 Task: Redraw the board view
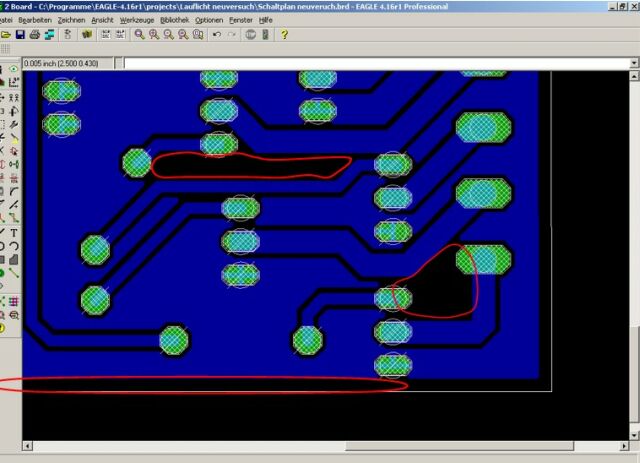click(x=183, y=35)
